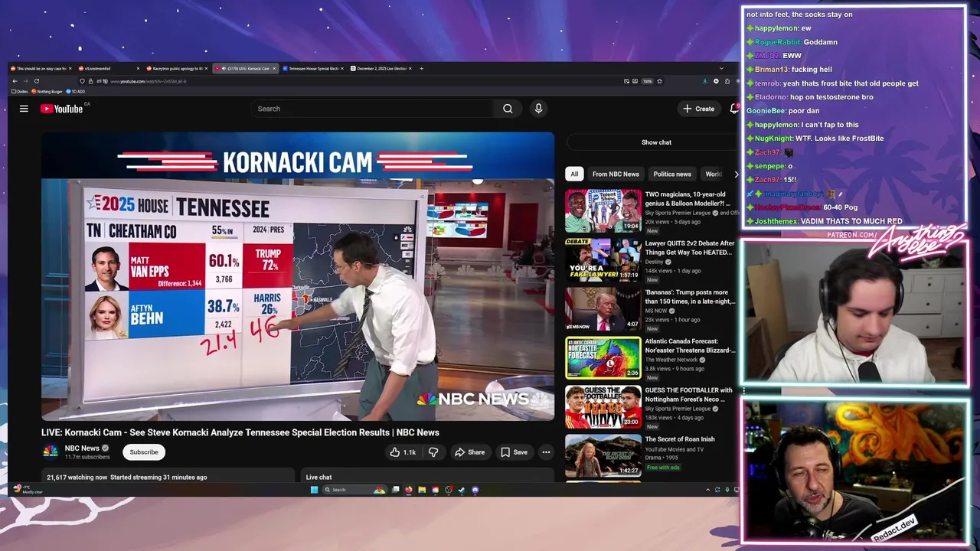Click the NBC News channel avatar
980x551 pixels.
(50, 452)
